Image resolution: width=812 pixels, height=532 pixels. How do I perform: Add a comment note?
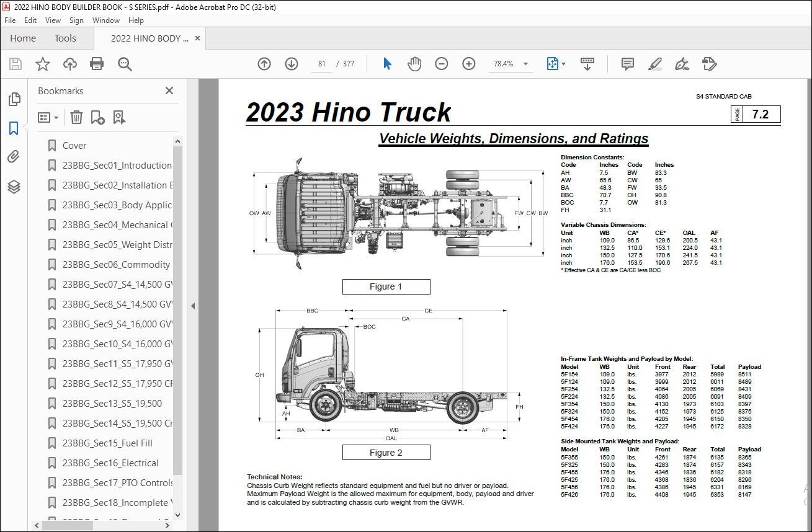pyautogui.click(x=628, y=64)
